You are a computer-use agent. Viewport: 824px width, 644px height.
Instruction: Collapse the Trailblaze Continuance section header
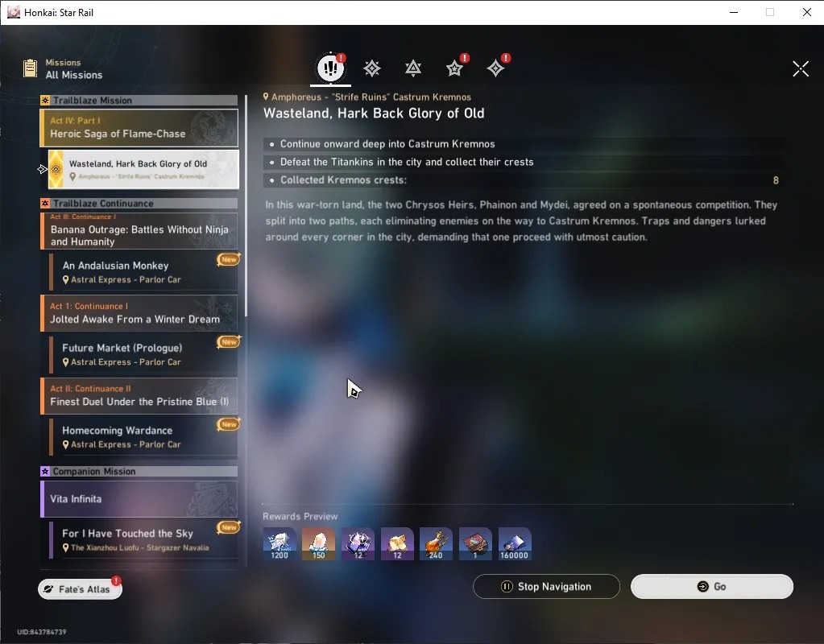click(139, 204)
